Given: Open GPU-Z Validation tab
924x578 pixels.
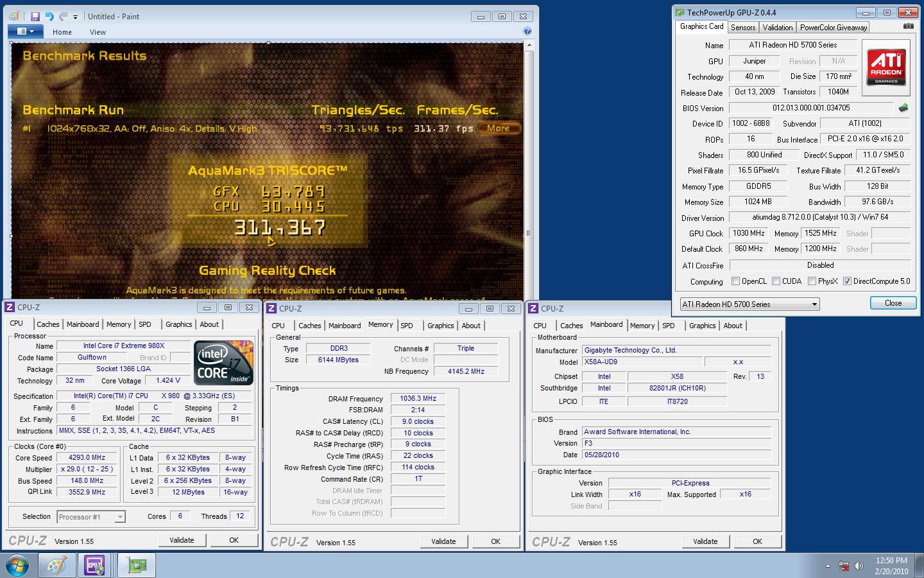Looking at the screenshot, I should pyautogui.click(x=778, y=27).
